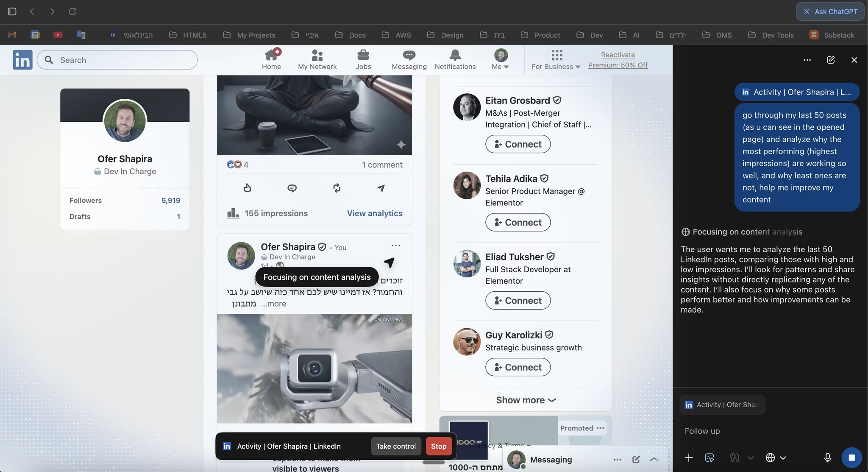Click Take control button
868x472 pixels.
point(396,446)
